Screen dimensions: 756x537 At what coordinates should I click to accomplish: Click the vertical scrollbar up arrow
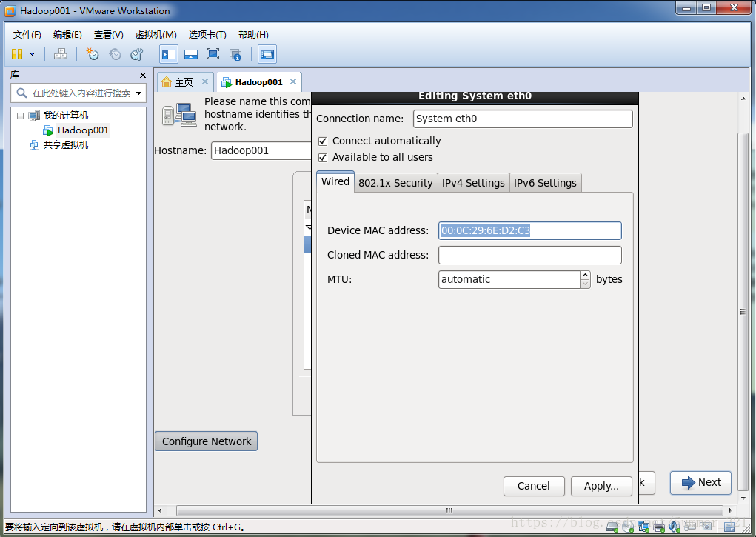(743, 99)
